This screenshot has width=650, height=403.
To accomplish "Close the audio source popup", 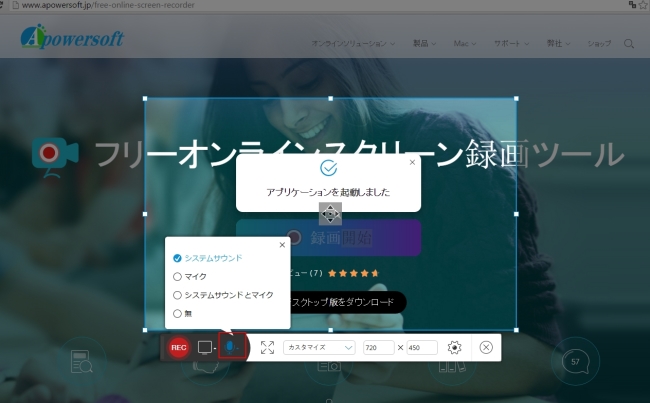I will coord(282,245).
